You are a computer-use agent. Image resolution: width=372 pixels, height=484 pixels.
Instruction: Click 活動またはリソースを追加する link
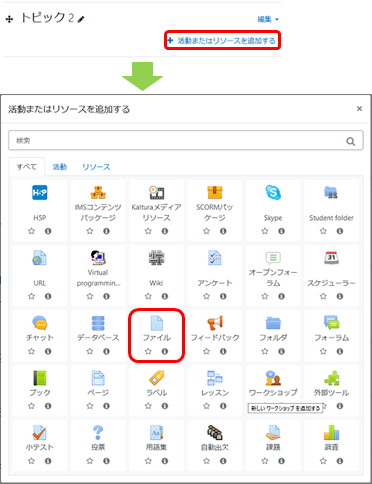(x=222, y=41)
